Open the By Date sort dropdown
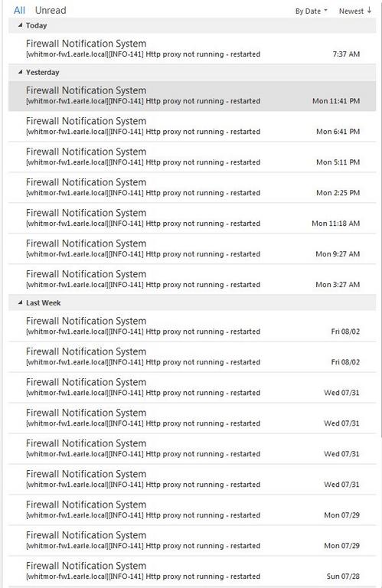This screenshot has height=588, width=382. point(311,11)
